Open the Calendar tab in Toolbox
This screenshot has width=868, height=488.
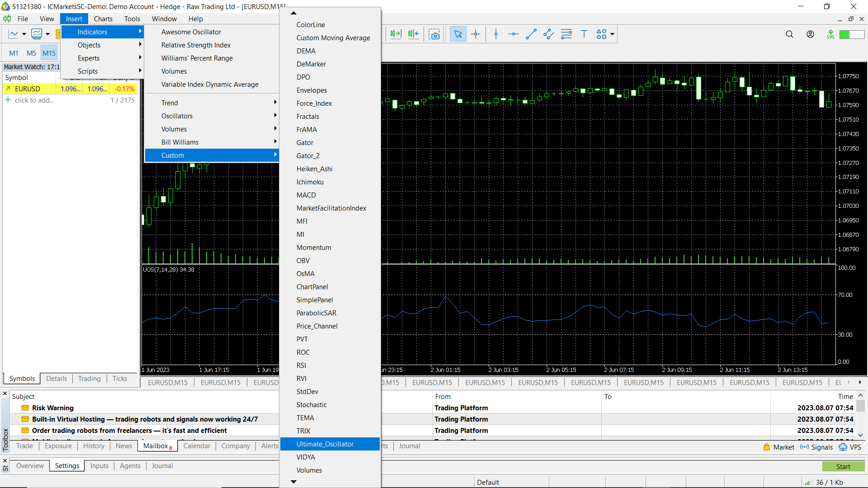(x=197, y=446)
